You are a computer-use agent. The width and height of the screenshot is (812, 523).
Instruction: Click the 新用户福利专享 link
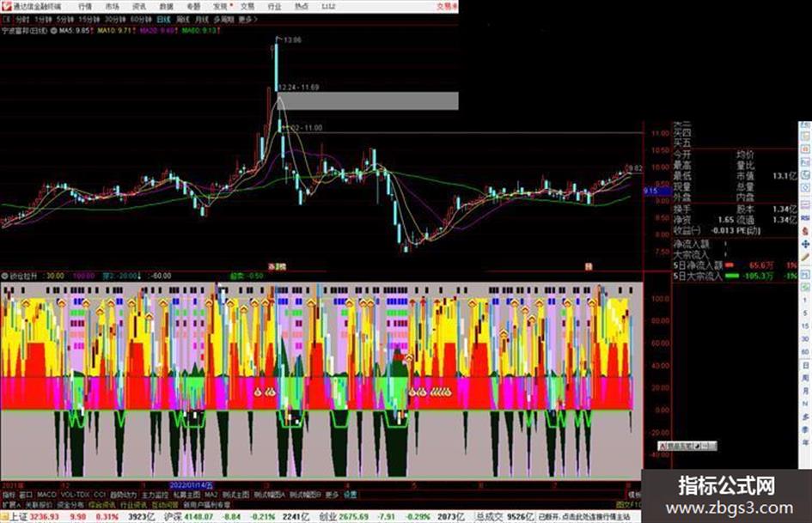207,504
